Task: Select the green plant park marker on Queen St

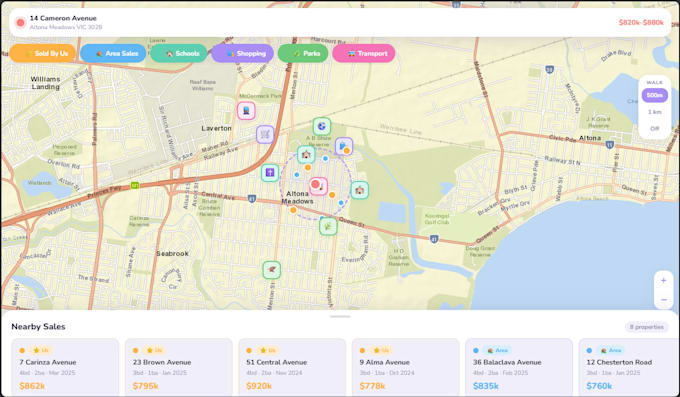Action: [328, 226]
